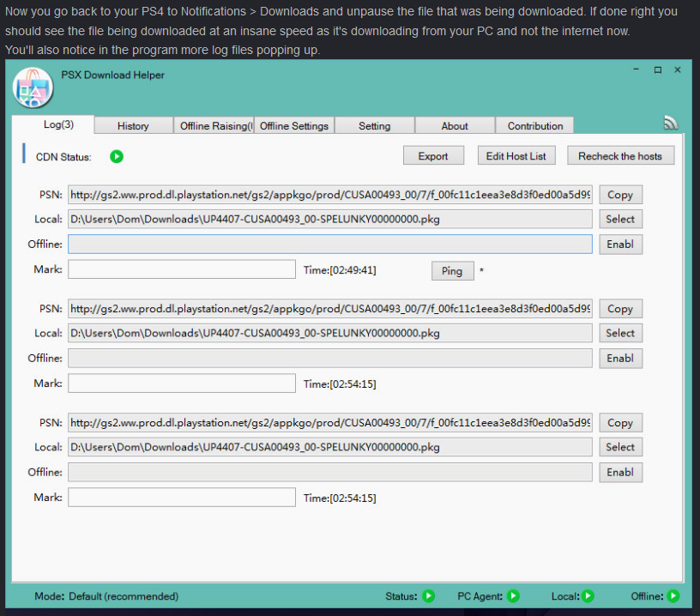This screenshot has height=616, width=700.
Task: Enable offline mode for the second log entry
Action: point(619,359)
